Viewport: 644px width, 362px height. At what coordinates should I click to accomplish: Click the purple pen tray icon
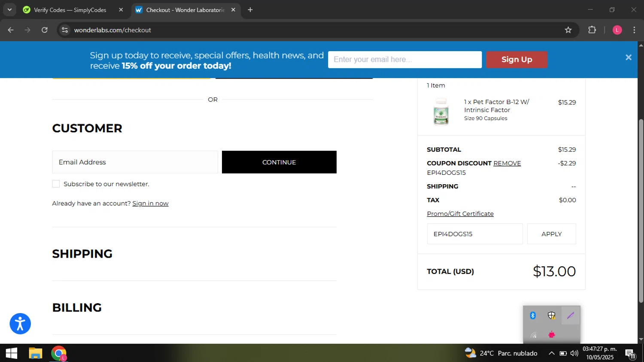point(571,316)
